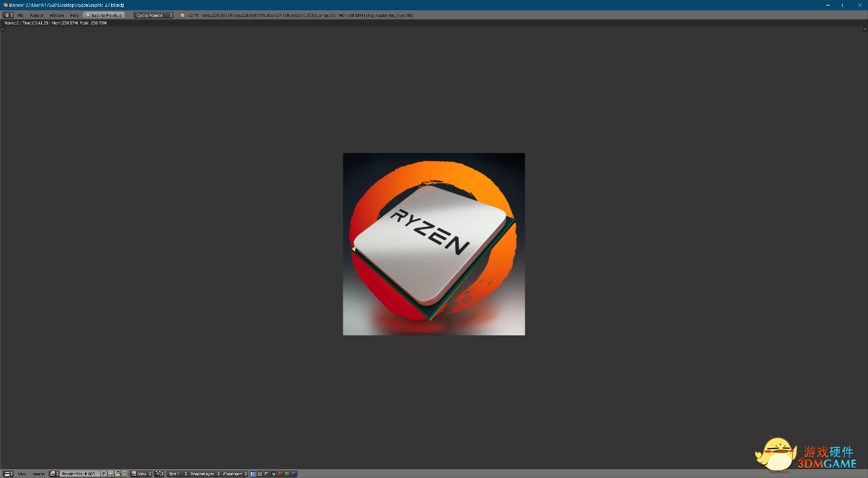Switch to Color channel display icon
Viewport: 868px width, 478px height.
[x=260, y=474]
